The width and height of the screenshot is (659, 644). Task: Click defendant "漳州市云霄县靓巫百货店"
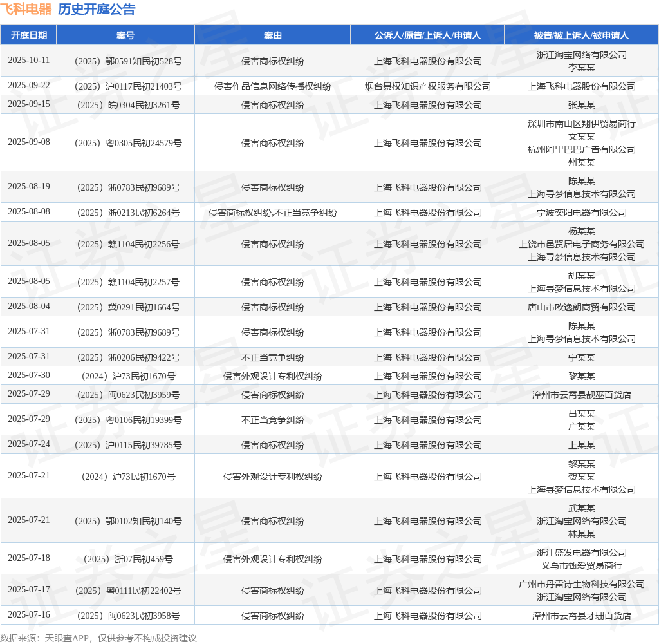(582, 395)
